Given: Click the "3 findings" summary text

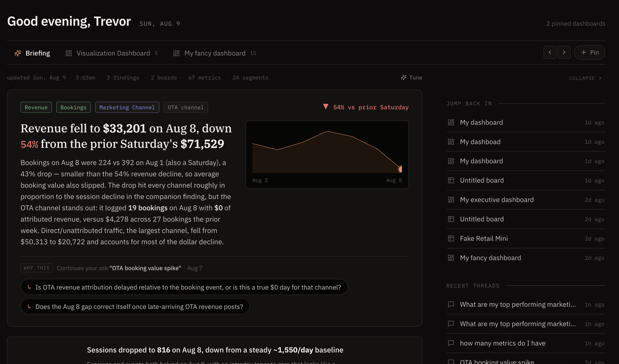Looking at the screenshot, I should pos(123,78).
